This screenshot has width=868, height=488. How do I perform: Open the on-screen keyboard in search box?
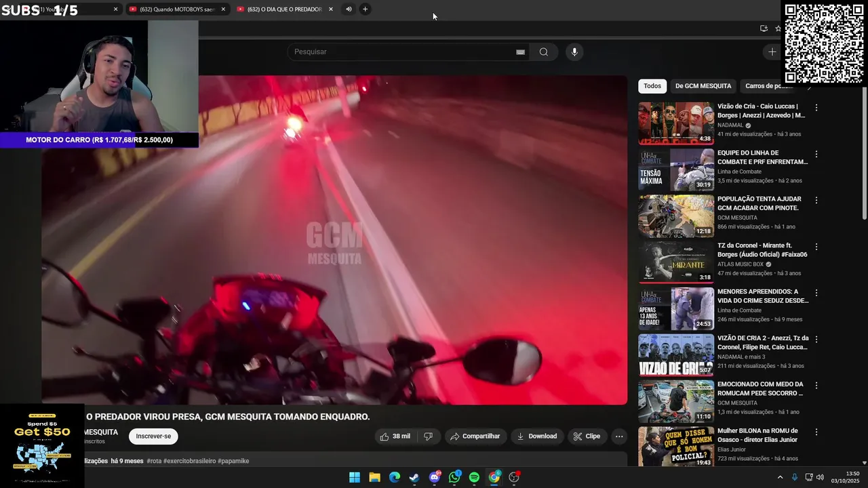tap(520, 52)
